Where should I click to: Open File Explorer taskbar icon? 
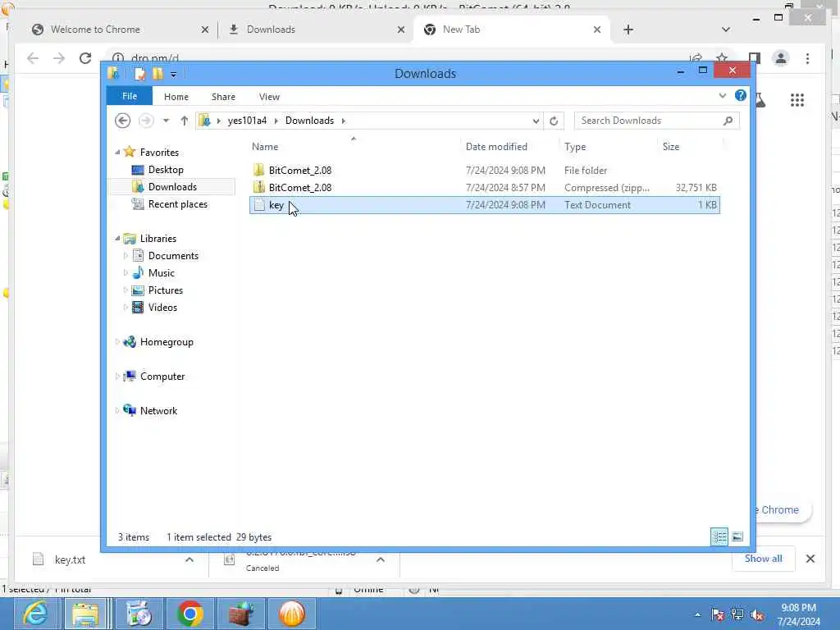85,614
